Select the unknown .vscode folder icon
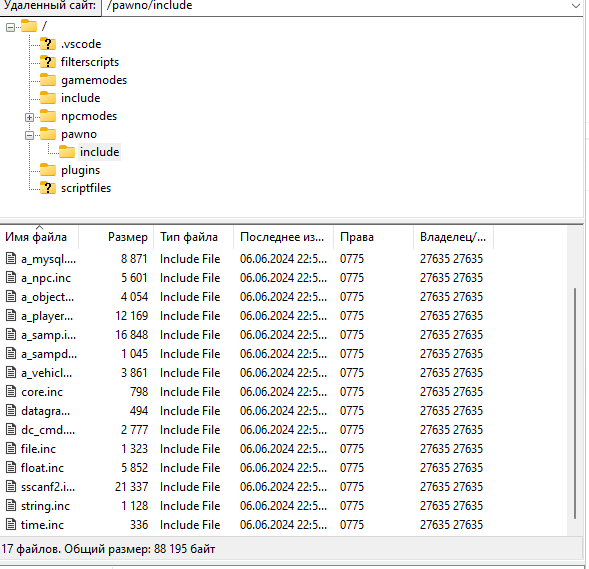 tap(48, 44)
